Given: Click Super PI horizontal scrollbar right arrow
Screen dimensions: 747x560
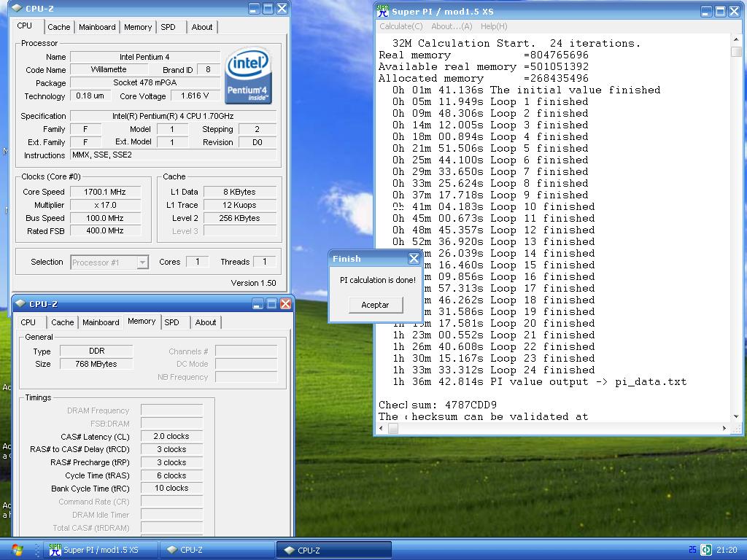Looking at the screenshot, I should pyautogui.click(x=724, y=428).
